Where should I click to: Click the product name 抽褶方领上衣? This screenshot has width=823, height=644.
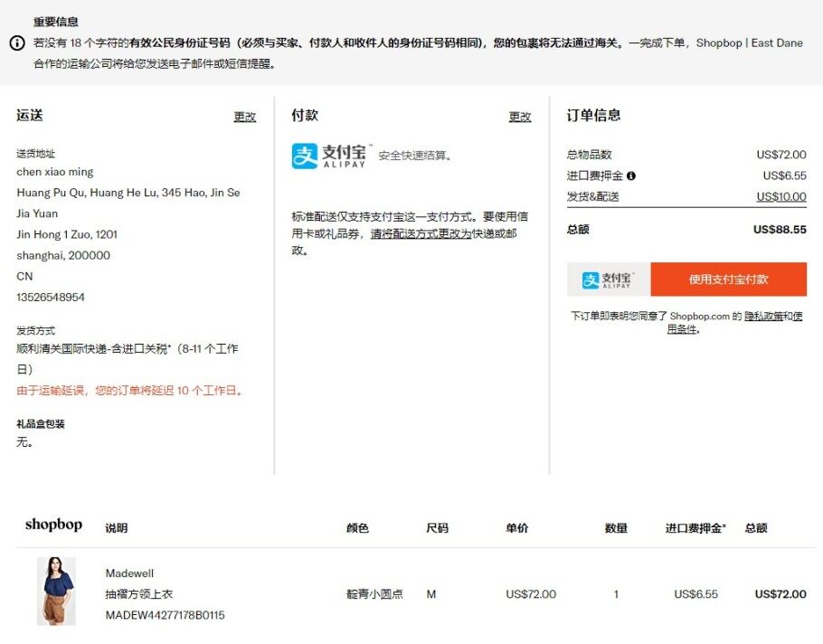[139, 594]
